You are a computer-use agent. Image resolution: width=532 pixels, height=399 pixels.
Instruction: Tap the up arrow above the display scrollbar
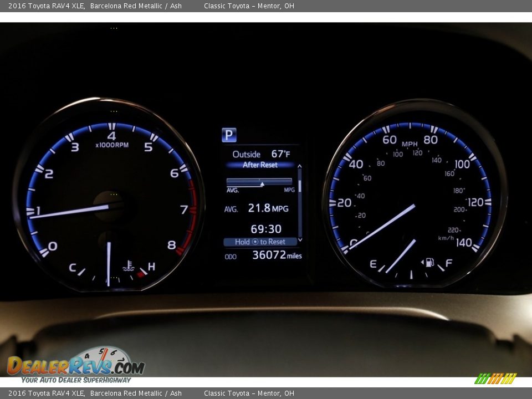tap(300, 166)
